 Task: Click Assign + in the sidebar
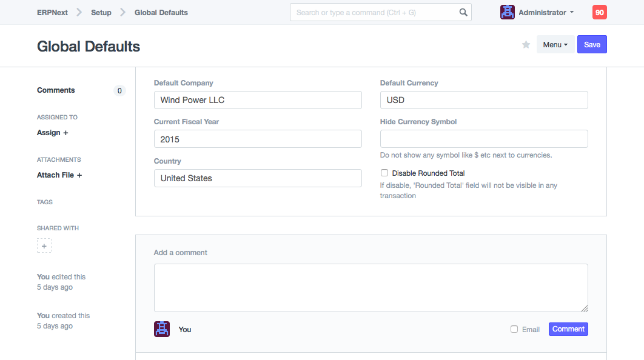[53, 133]
